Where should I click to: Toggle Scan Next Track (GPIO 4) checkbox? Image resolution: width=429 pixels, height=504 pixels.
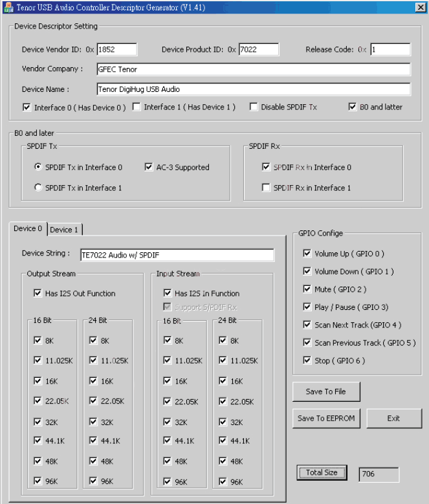click(x=307, y=325)
